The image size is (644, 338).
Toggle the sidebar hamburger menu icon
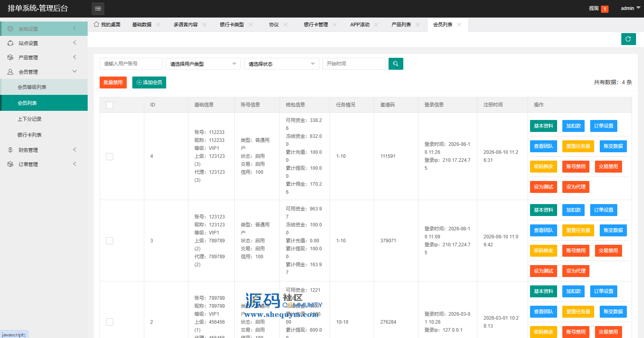(98, 8)
